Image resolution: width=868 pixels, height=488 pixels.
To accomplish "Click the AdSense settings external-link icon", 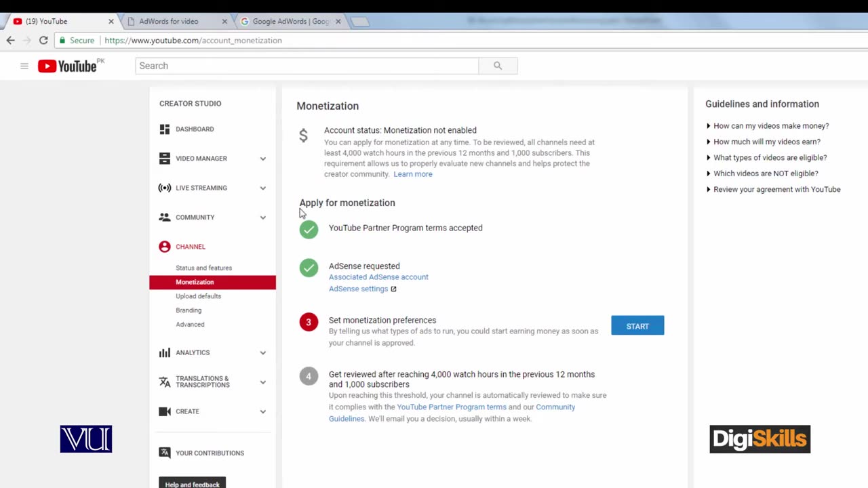I will click(x=393, y=289).
